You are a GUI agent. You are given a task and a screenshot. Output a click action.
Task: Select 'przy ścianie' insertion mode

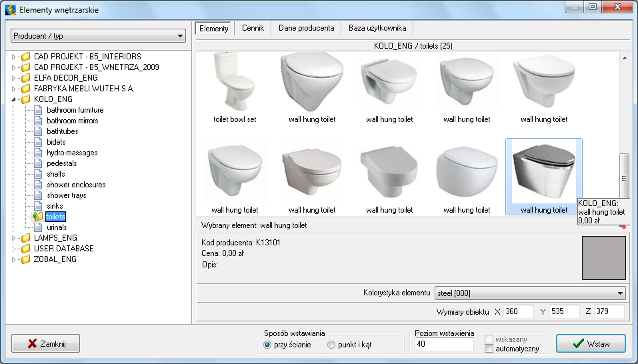tap(267, 345)
